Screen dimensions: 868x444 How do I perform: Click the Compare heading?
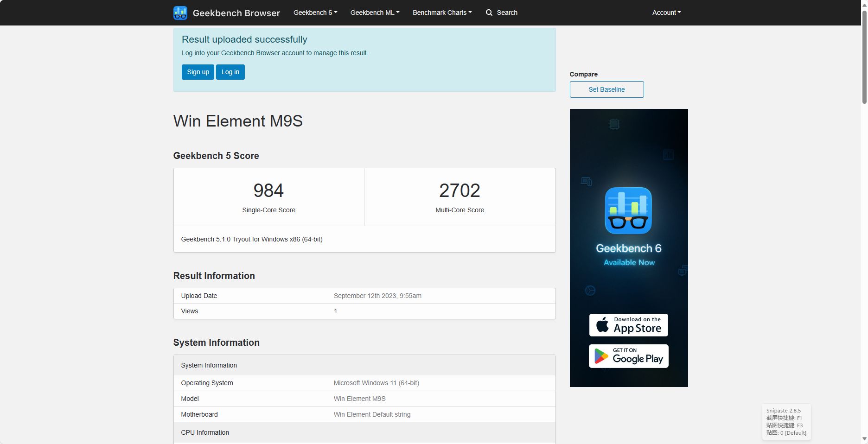[x=583, y=74]
